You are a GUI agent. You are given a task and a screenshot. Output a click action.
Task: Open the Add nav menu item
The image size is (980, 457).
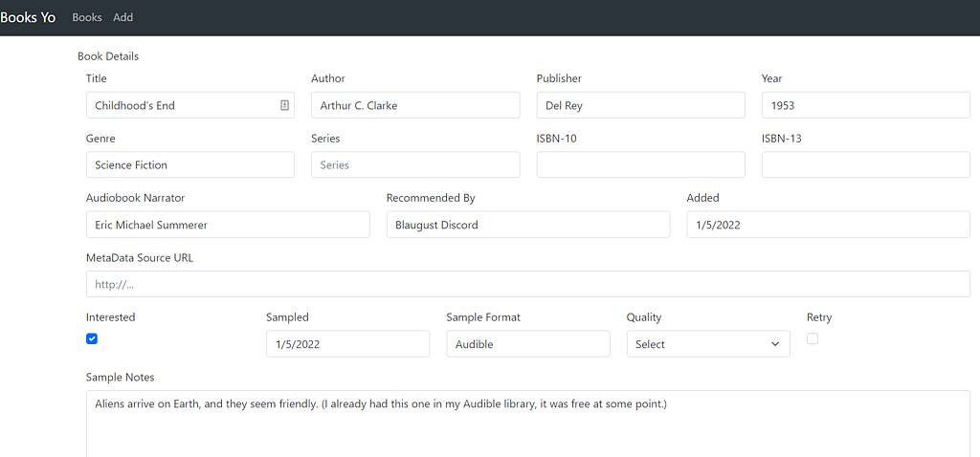(123, 17)
